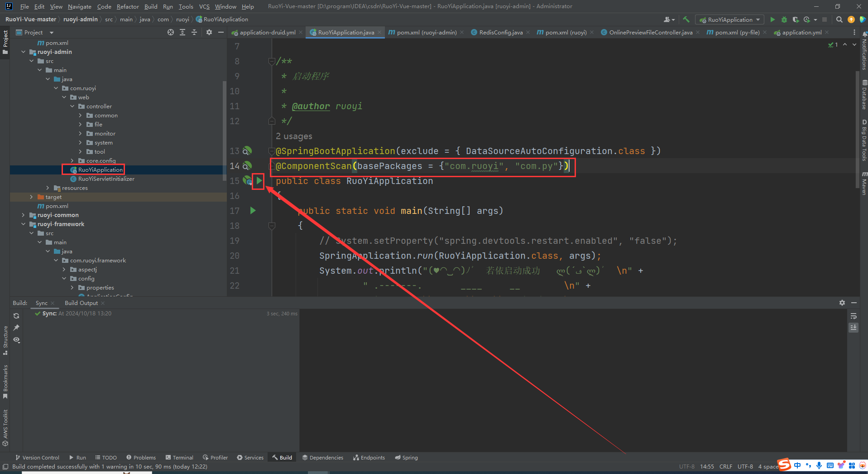Click the Stop square in toolbar
The width and height of the screenshot is (868, 474).
[x=825, y=19]
